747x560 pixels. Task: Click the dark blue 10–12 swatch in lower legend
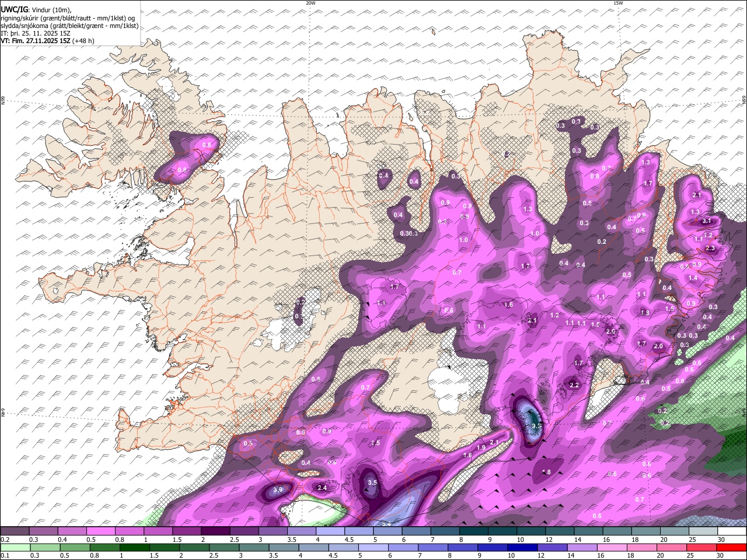[523, 548]
